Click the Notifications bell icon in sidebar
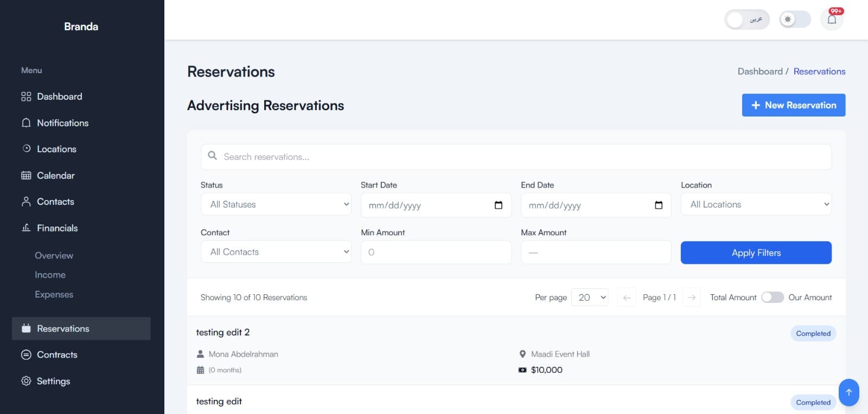Viewport: 868px width, 414px height. (x=26, y=123)
